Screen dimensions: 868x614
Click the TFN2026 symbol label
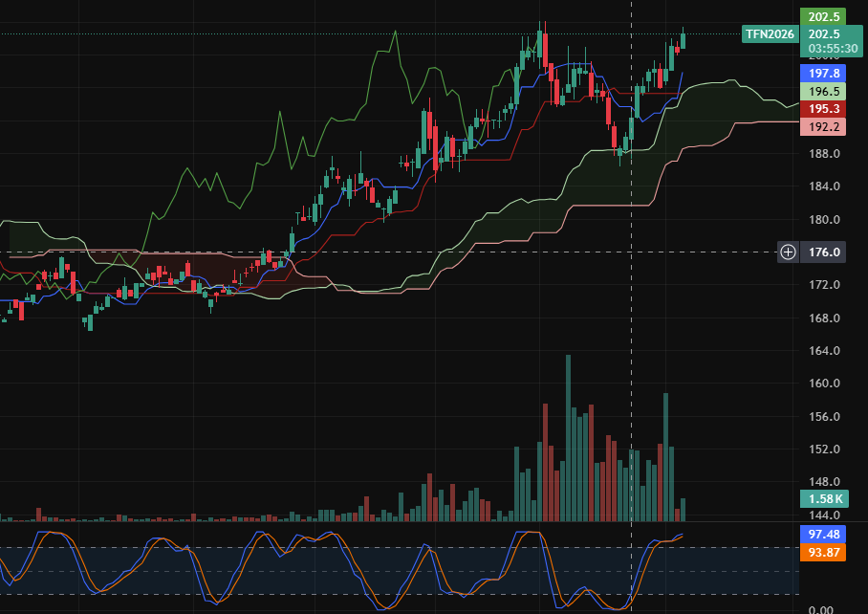click(770, 34)
